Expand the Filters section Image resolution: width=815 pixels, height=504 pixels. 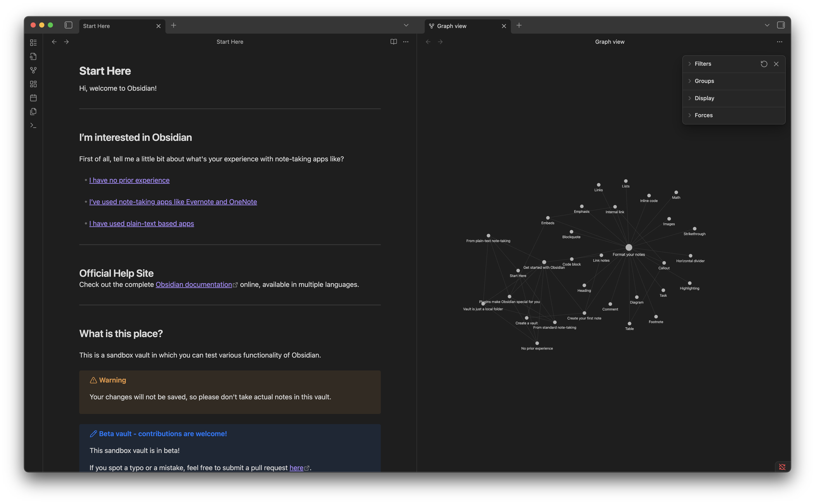coord(703,64)
